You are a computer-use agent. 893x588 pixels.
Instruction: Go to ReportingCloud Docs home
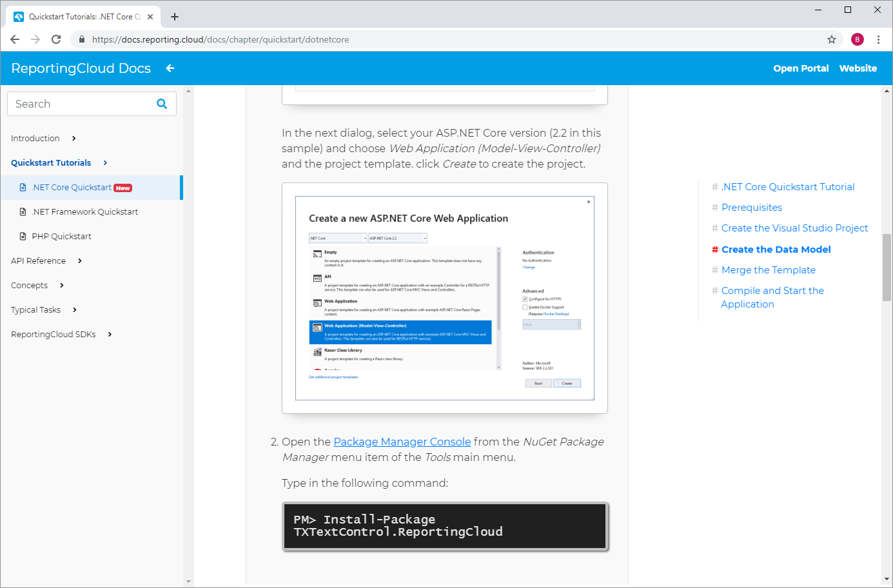tap(81, 68)
